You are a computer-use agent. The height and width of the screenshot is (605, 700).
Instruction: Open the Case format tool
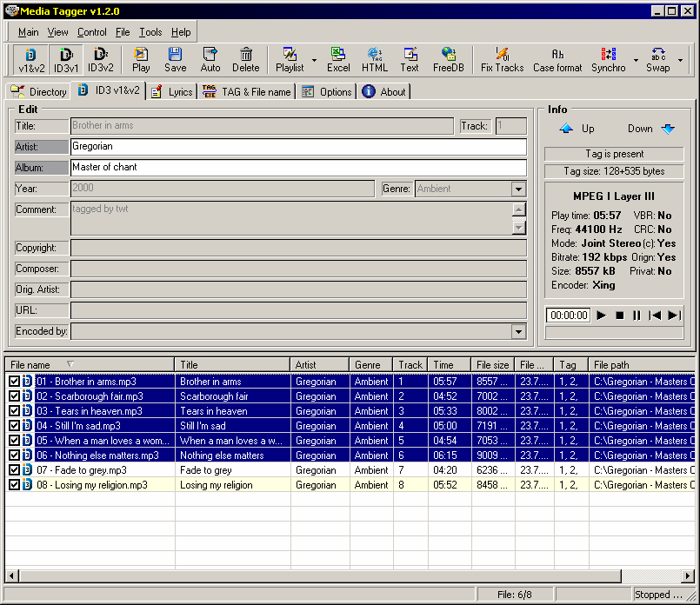point(557,59)
